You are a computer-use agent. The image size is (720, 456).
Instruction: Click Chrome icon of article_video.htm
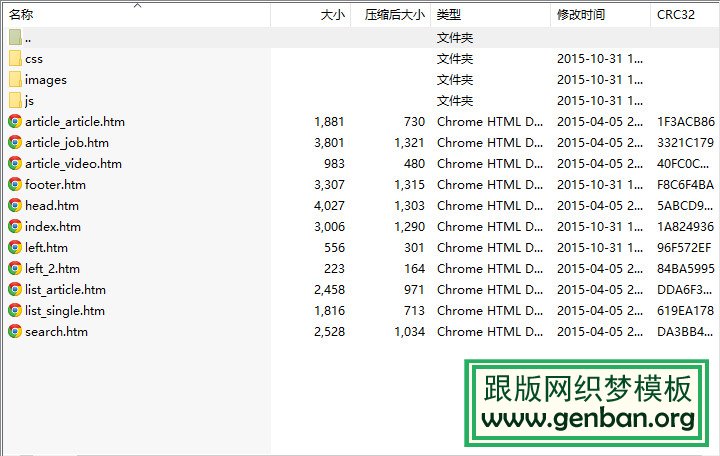tap(15, 163)
